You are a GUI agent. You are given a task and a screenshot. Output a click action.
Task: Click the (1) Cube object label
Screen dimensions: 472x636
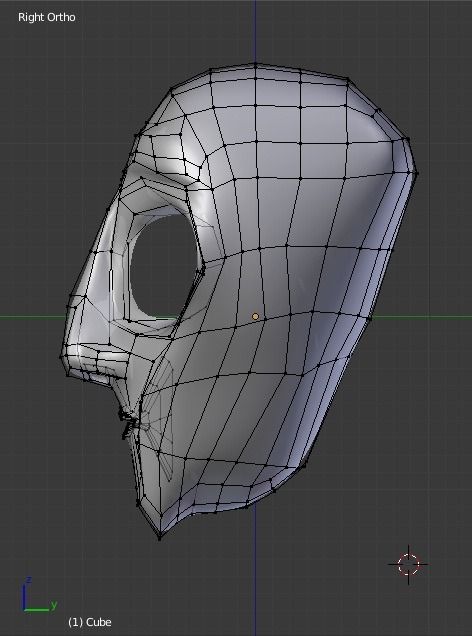coord(90,622)
